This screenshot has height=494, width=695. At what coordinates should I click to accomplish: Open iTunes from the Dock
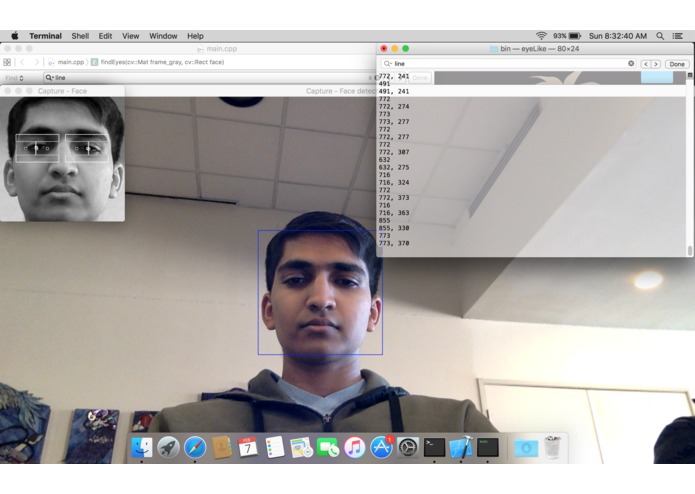coord(355,447)
